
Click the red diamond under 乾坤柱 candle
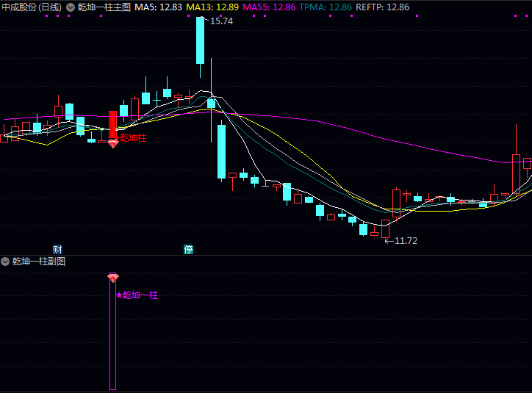(x=113, y=144)
